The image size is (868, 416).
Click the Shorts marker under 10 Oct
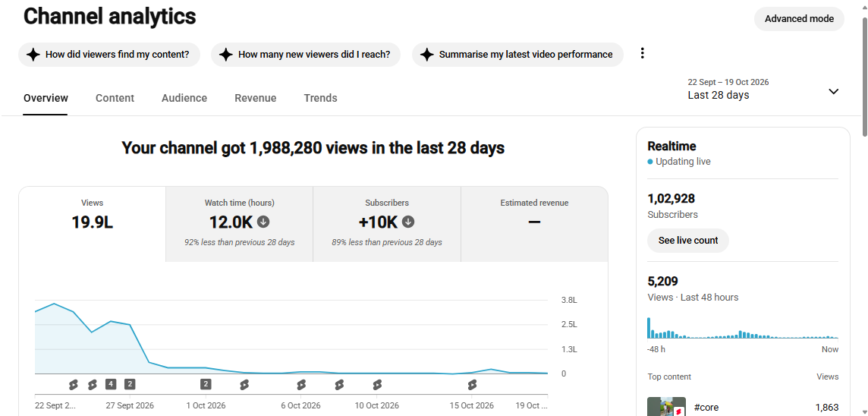click(377, 384)
